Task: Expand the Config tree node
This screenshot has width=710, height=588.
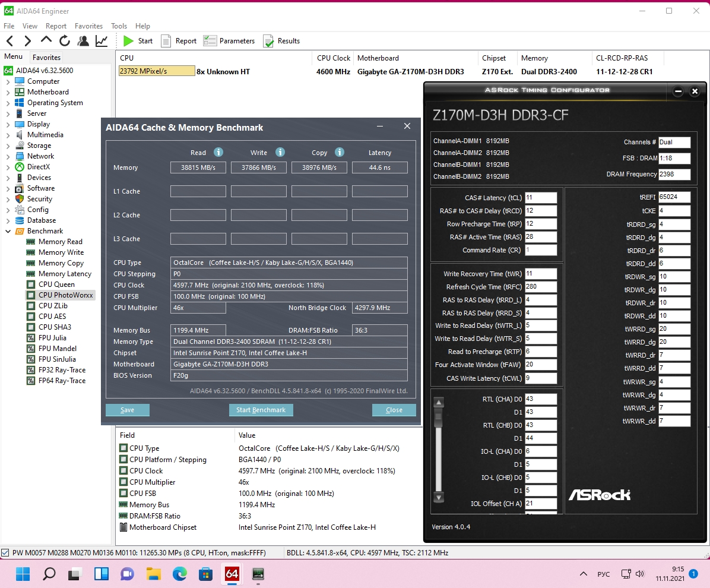Action: click(8, 210)
